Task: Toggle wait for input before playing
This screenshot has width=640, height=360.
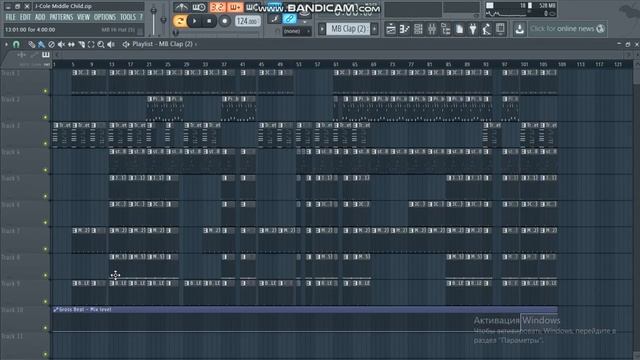Action: click(x=199, y=7)
